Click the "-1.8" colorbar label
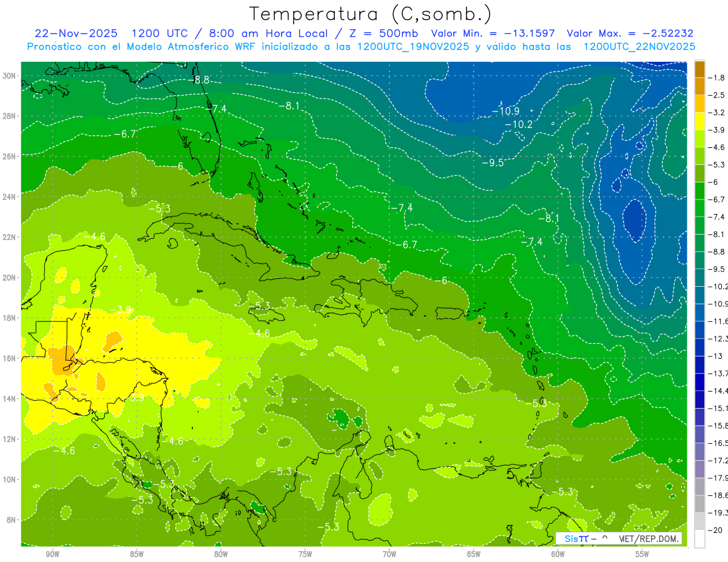The width and height of the screenshot is (728, 562). click(x=716, y=78)
